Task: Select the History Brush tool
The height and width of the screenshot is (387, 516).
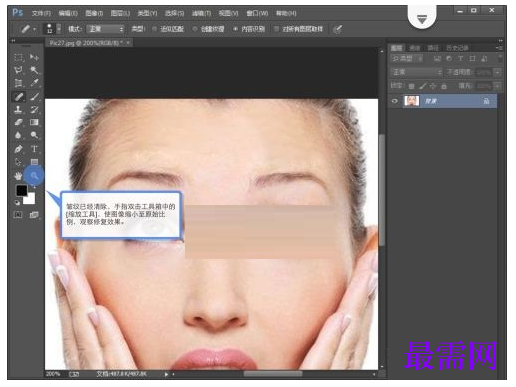Action: tap(34, 109)
